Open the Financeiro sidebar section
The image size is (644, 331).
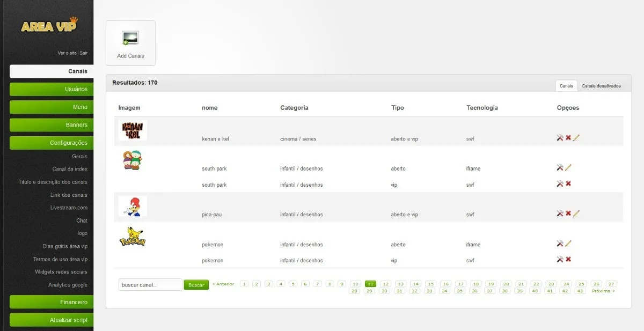pyautogui.click(x=51, y=302)
